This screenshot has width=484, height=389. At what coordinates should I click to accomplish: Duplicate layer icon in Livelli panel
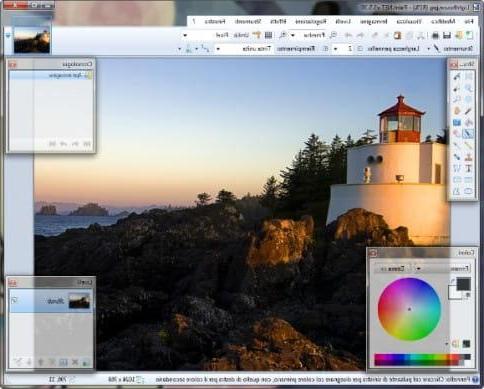click(63, 362)
